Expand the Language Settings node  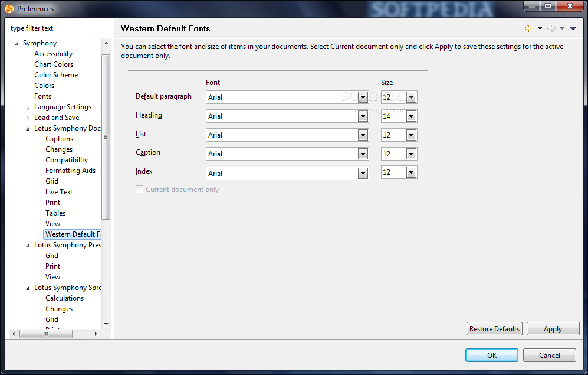coord(28,107)
